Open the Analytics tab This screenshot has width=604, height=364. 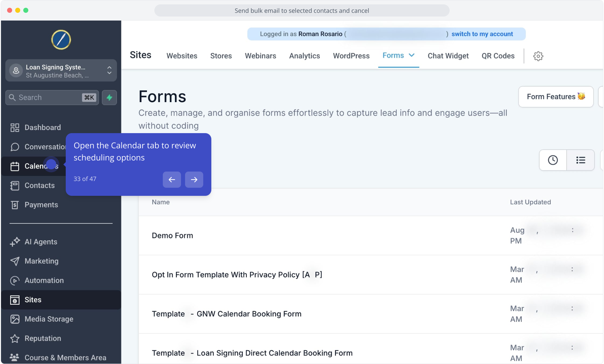305,56
